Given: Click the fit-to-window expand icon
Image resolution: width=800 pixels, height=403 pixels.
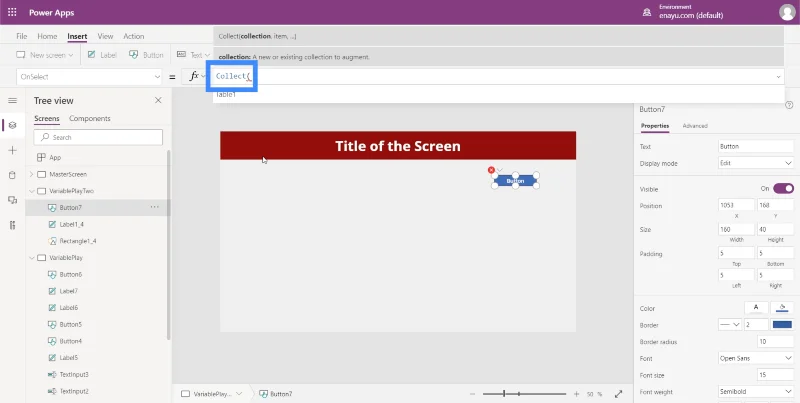Looking at the screenshot, I should tap(618, 394).
